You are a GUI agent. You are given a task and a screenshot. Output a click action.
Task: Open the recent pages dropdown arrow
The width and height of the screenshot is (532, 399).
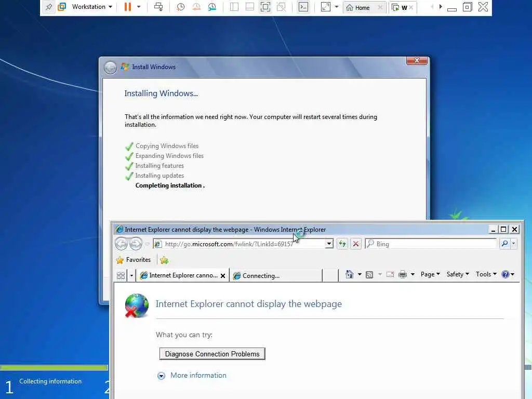click(147, 244)
